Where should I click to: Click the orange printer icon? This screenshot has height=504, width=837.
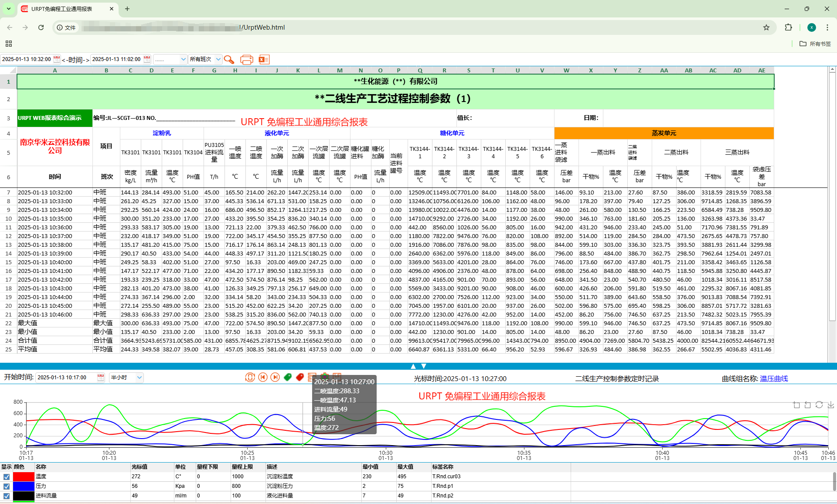pos(247,59)
